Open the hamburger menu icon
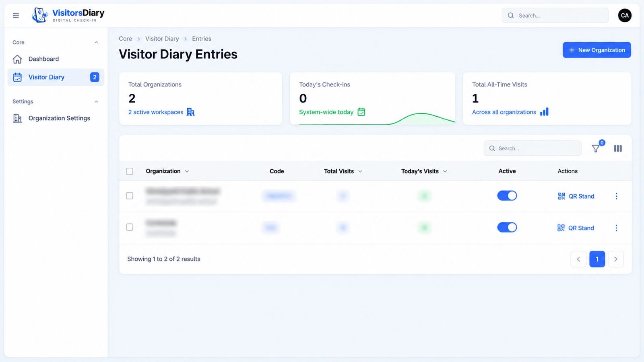The width and height of the screenshot is (644, 362). point(16,15)
